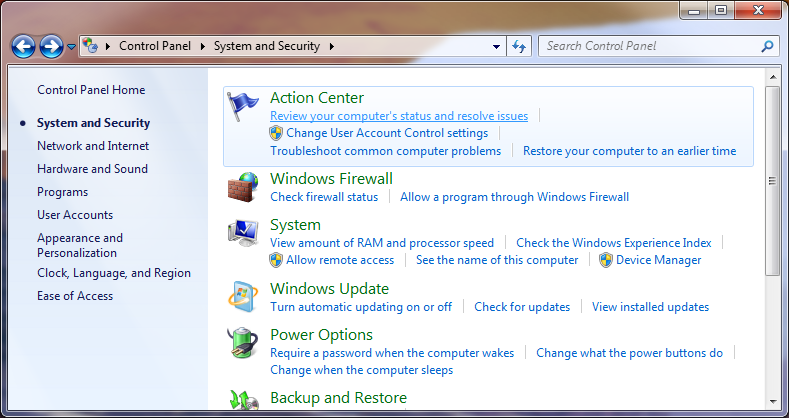Go to Control Panel Home
This screenshot has height=418, width=789.
[x=91, y=90]
